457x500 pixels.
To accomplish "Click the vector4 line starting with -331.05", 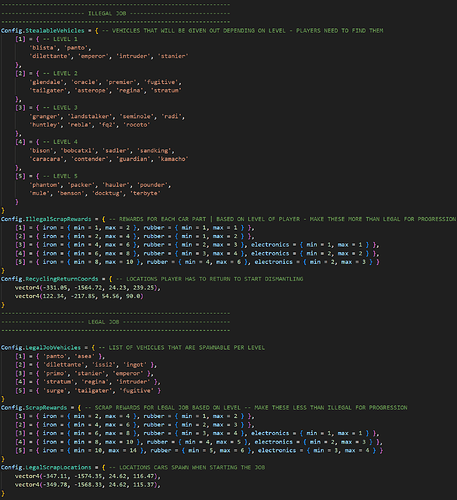I will [x=87, y=288].
